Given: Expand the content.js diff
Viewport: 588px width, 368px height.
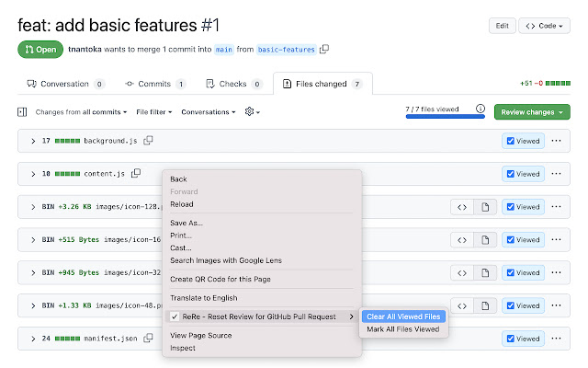Looking at the screenshot, I should pos(33,174).
